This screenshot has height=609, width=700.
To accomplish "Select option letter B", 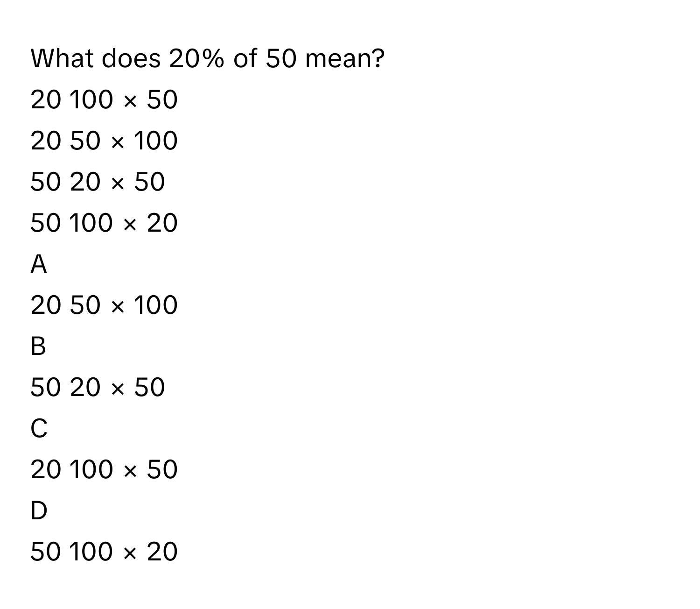I will coord(38,347).
